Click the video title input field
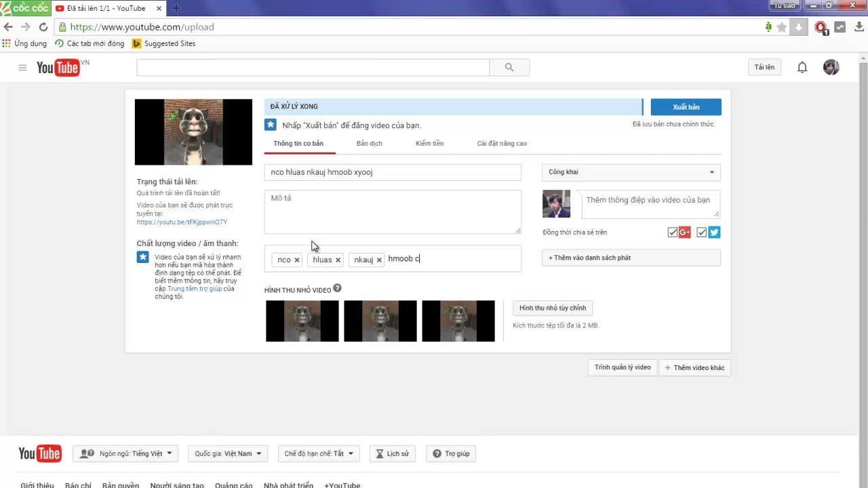868x488 pixels. pos(393,172)
